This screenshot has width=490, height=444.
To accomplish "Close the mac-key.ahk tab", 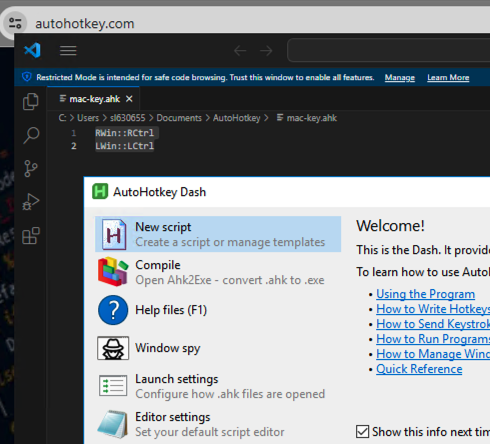I will 129,99.
